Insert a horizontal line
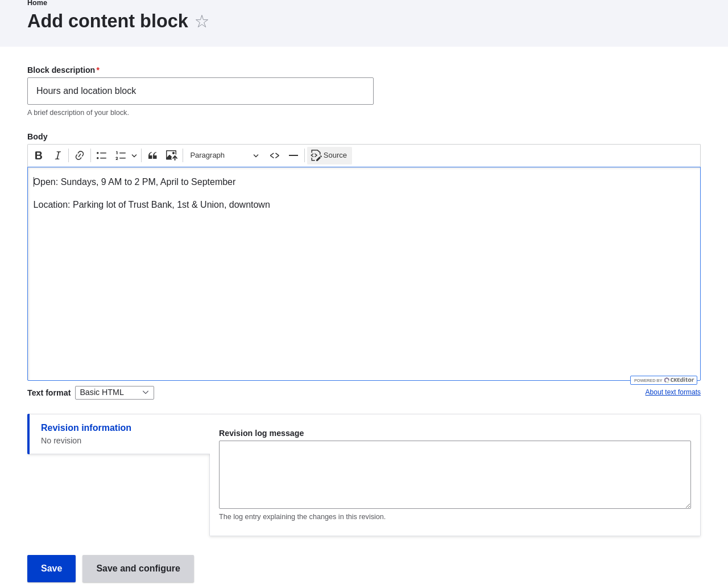This screenshot has height=584, width=728. point(293,155)
